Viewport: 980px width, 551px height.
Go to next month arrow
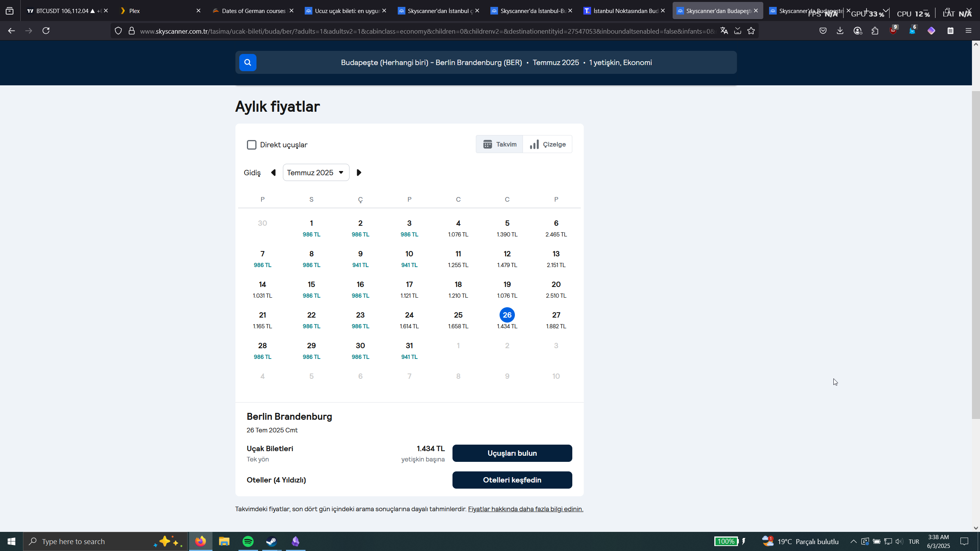pos(359,173)
